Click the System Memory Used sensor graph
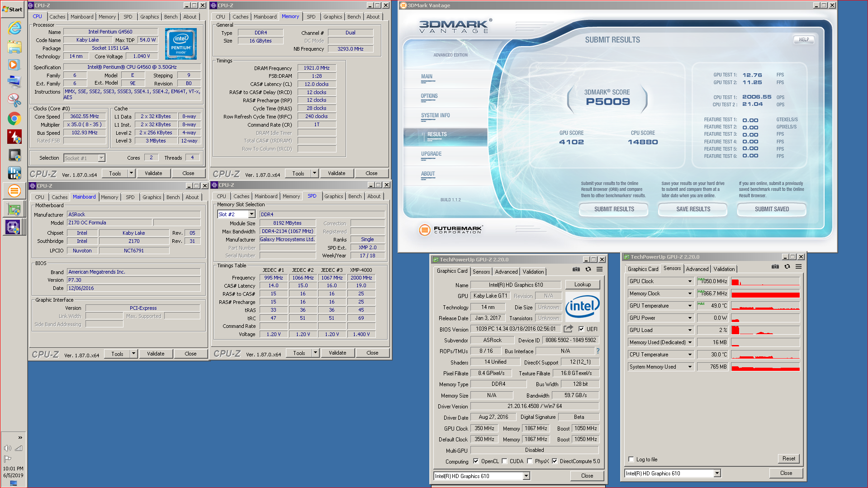The image size is (868, 488). 765,367
